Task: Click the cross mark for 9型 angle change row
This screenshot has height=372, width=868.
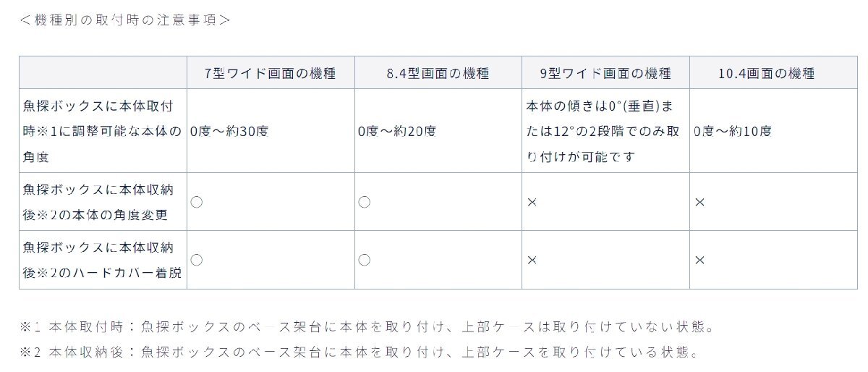Action: click(532, 202)
